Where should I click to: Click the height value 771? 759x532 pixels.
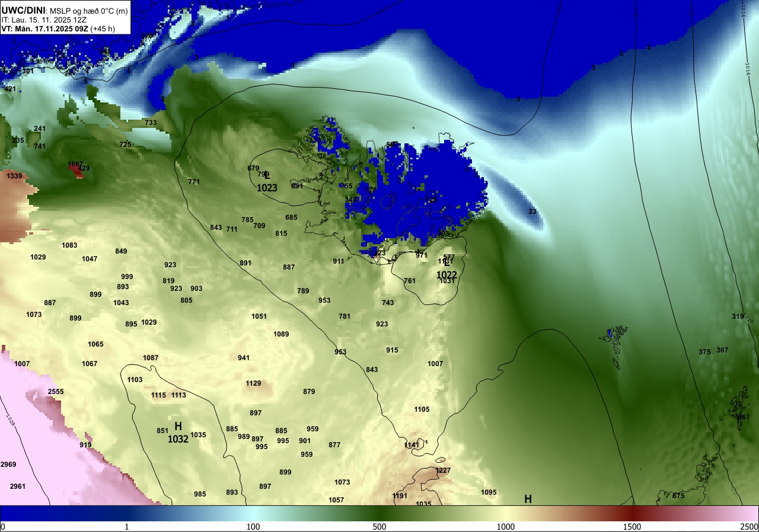coord(194,182)
